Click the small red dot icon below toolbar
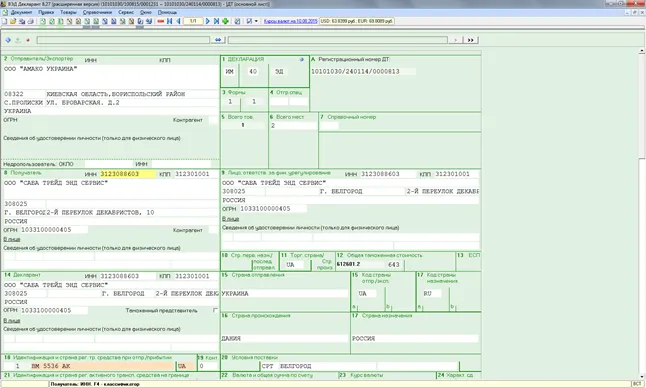 [28, 40]
